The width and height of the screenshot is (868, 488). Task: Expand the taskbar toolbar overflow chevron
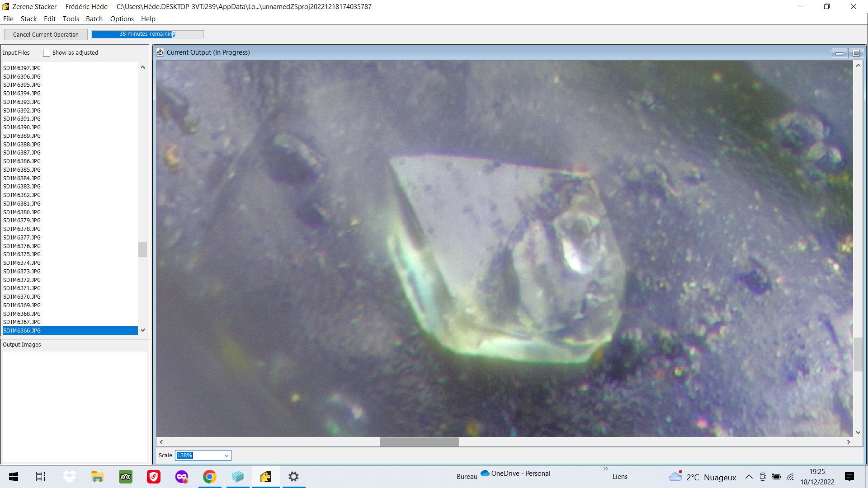[x=605, y=469]
